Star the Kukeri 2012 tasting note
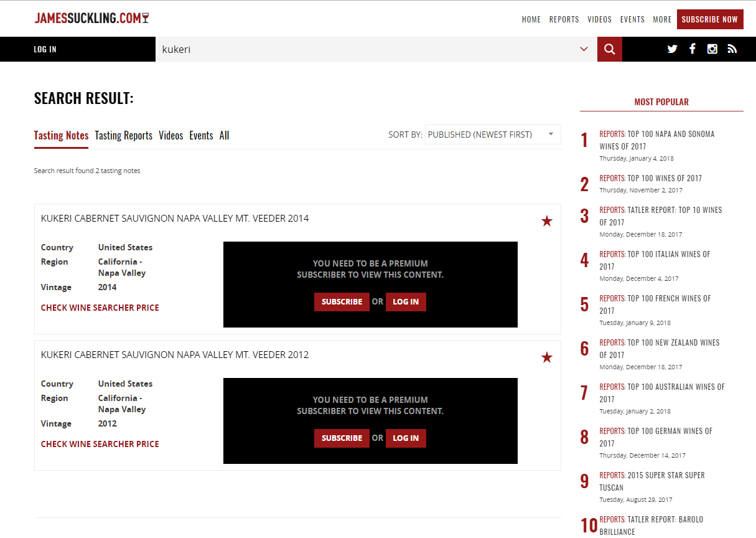This screenshot has height=538, width=756. (x=546, y=357)
